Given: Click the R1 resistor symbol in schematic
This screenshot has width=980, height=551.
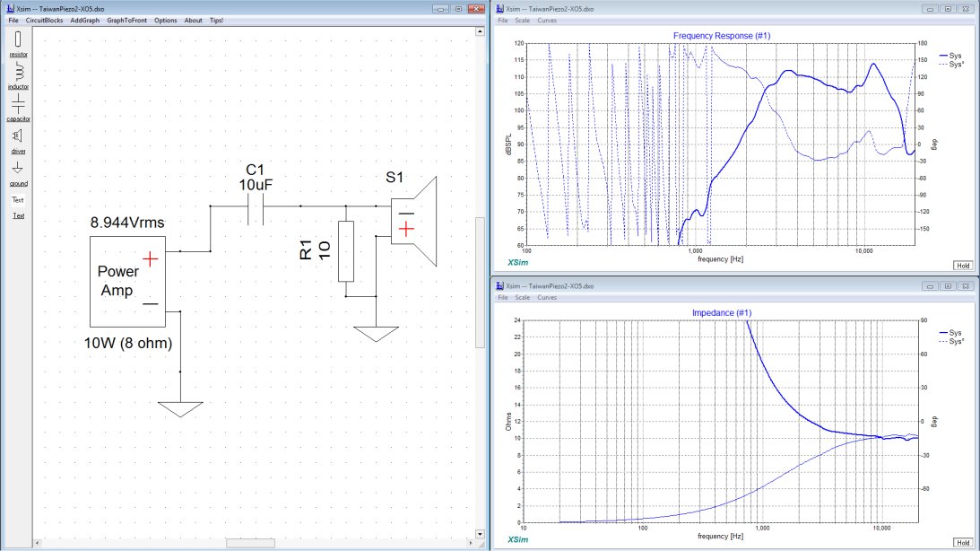Looking at the screenshot, I should click(x=345, y=251).
